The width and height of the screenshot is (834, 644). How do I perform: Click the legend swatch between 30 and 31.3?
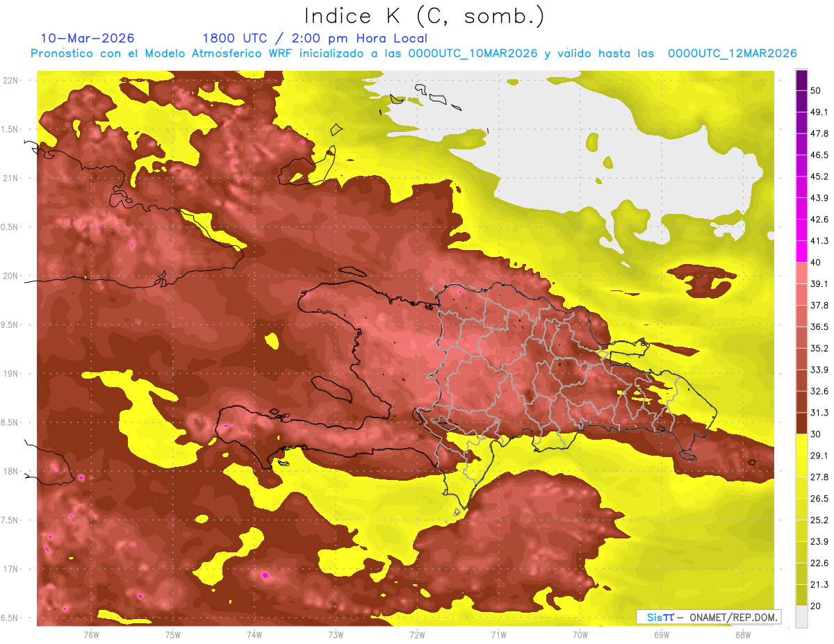click(x=801, y=423)
